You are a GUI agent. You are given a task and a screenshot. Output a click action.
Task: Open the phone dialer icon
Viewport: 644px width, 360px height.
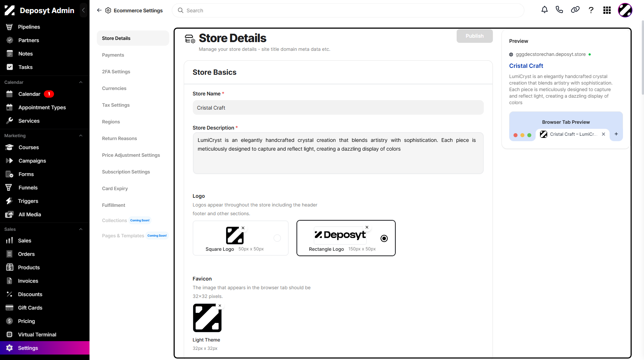[560, 10]
